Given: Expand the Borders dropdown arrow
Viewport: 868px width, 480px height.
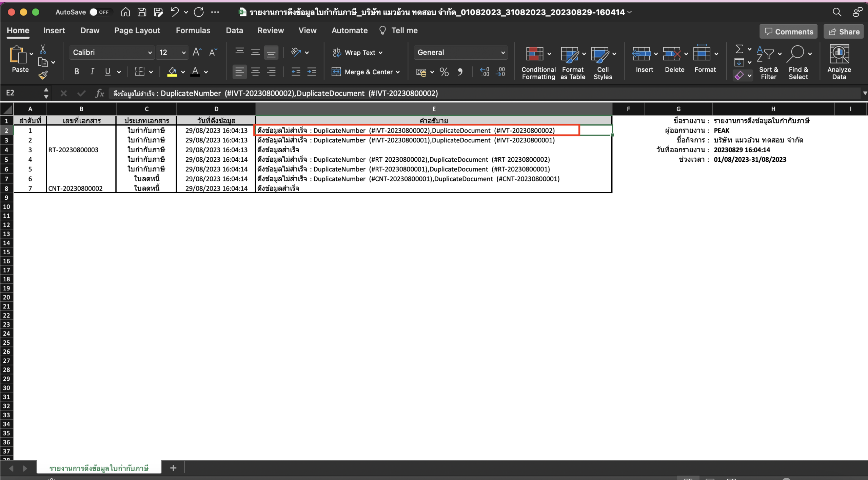Looking at the screenshot, I should [151, 72].
